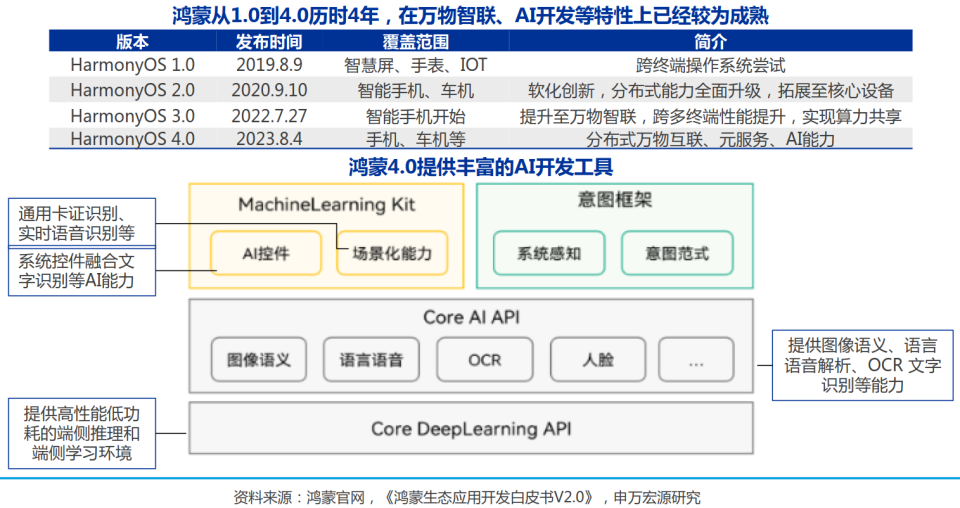This screenshot has width=960, height=508.
Task: Click the MachineLearning Kit title
Action: [326, 204]
